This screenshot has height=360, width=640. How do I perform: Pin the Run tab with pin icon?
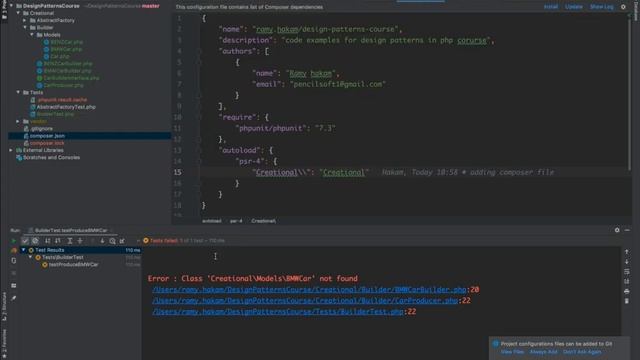pyautogui.click(x=14, y=298)
